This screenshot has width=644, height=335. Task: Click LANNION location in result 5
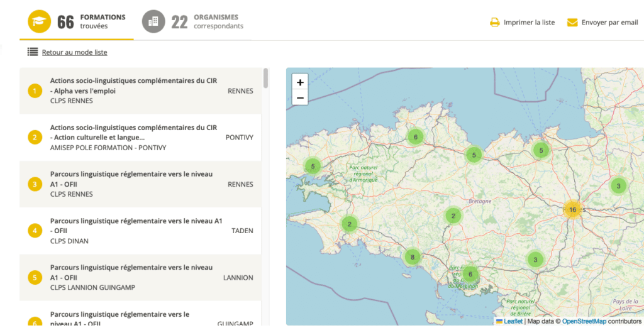point(238,278)
